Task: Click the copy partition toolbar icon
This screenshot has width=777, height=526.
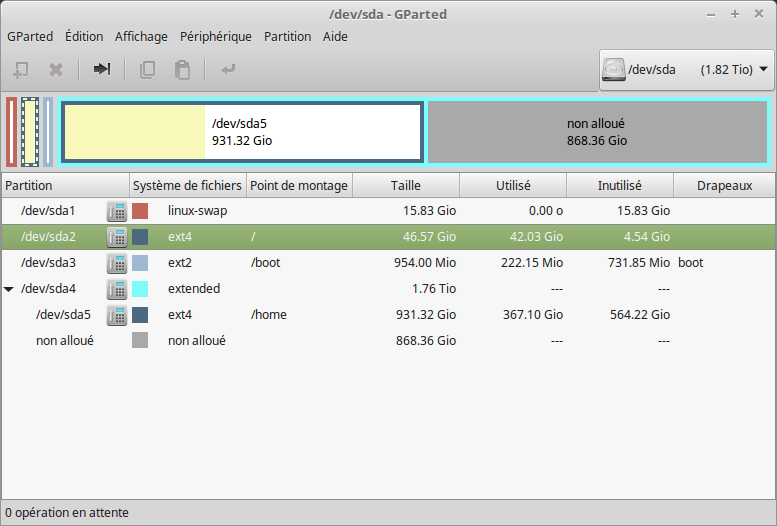Action: pos(147,70)
